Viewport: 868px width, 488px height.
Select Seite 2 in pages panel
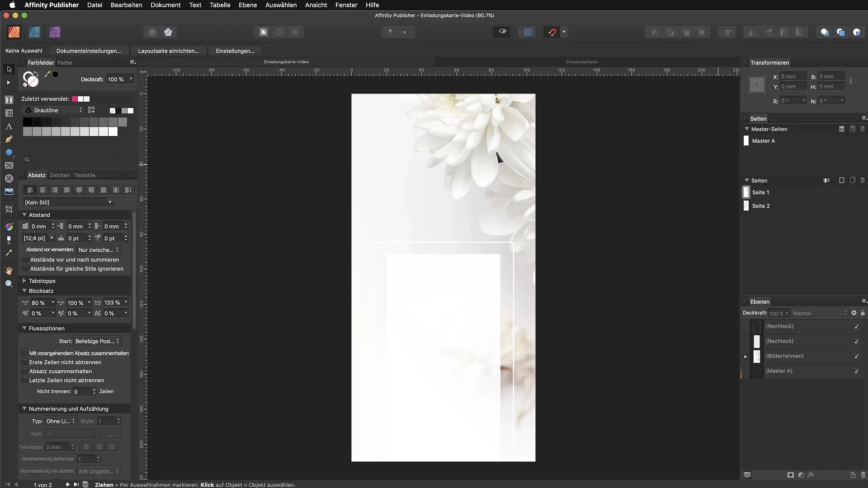pyautogui.click(x=760, y=206)
